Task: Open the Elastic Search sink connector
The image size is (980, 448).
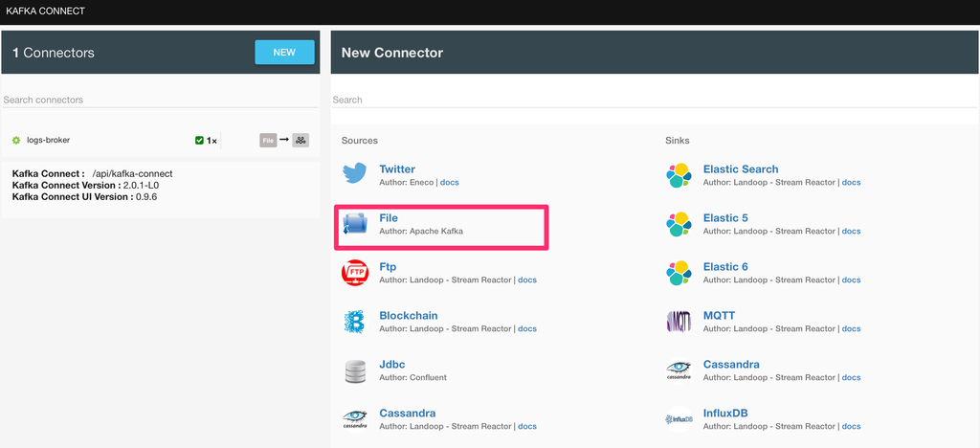Action: (741, 169)
